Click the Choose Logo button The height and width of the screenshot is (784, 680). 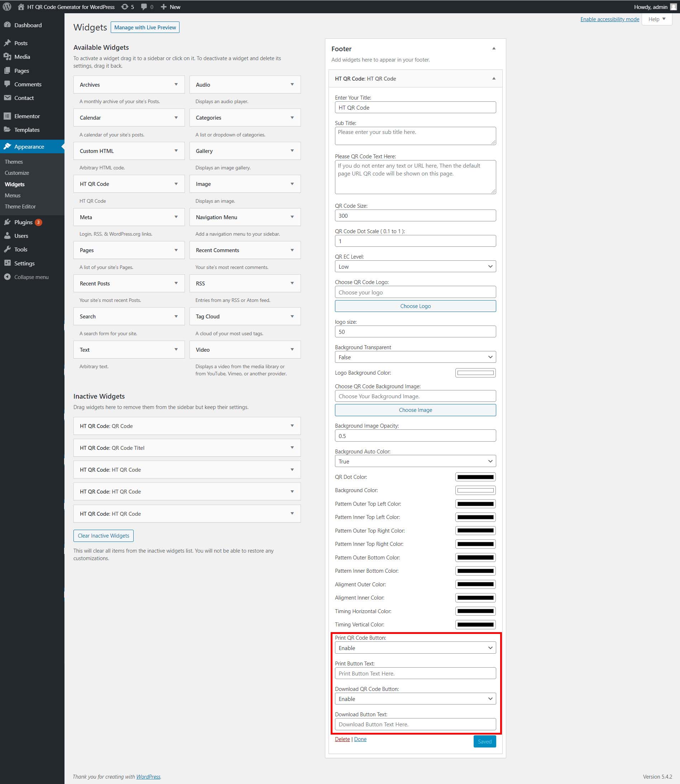415,306
